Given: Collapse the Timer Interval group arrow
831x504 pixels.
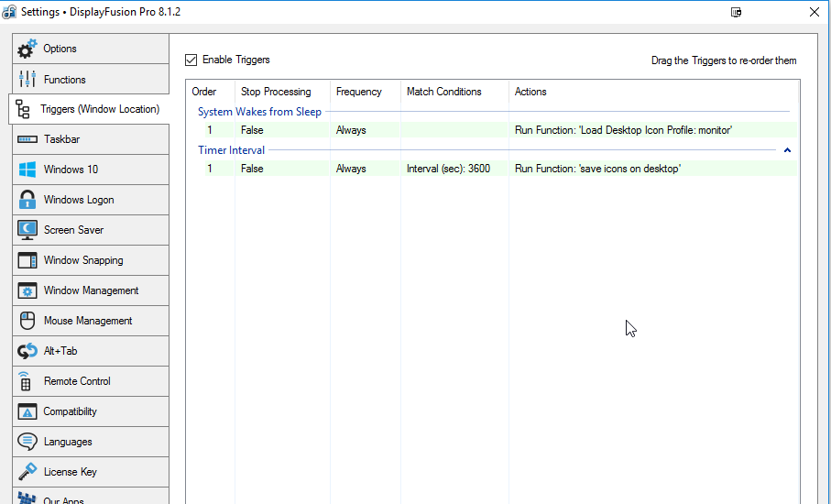Looking at the screenshot, I should 788,150.
